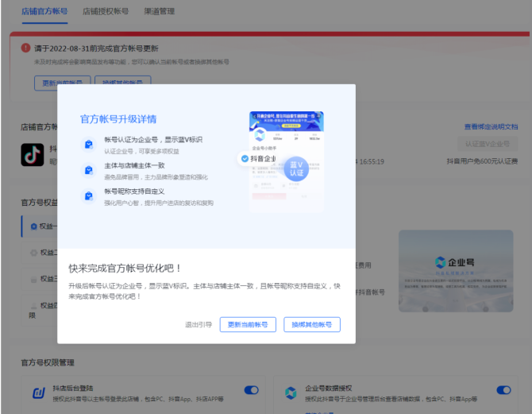Click the 蓝V认证 round badge
The width and height of the screenshot is (532, 414).
pos(296,168)
